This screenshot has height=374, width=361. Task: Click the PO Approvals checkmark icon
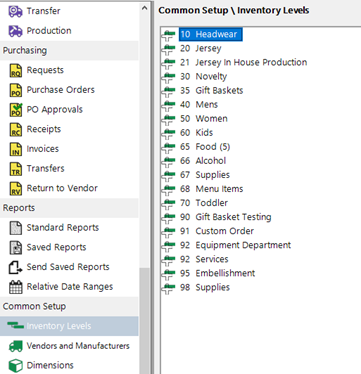click(15, 110)
